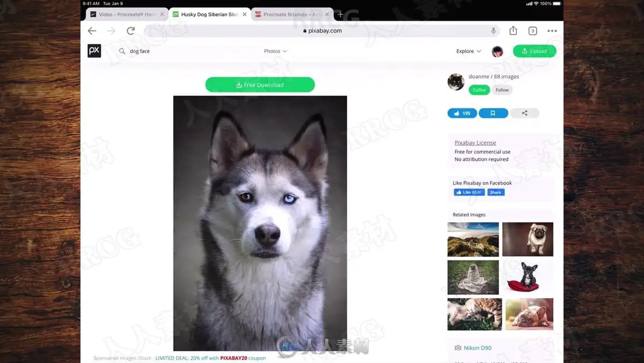
Task: Click the 'Related Images' heading
Action: coord(469,215)
